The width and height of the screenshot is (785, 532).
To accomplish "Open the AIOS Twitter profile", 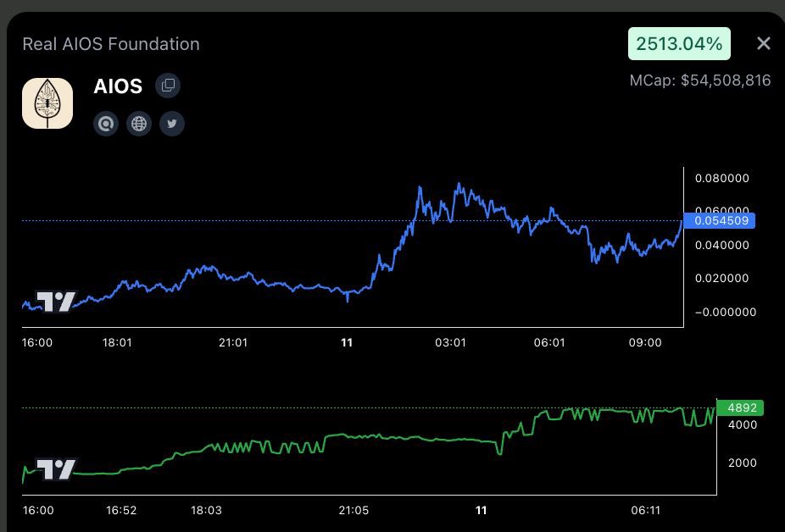I will tap(171, 124).
